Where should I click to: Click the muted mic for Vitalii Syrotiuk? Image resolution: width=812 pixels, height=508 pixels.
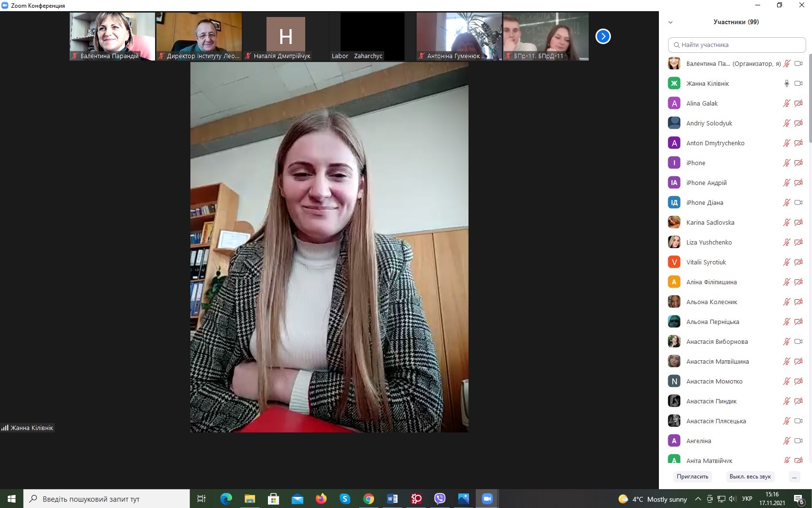point(786,262)
